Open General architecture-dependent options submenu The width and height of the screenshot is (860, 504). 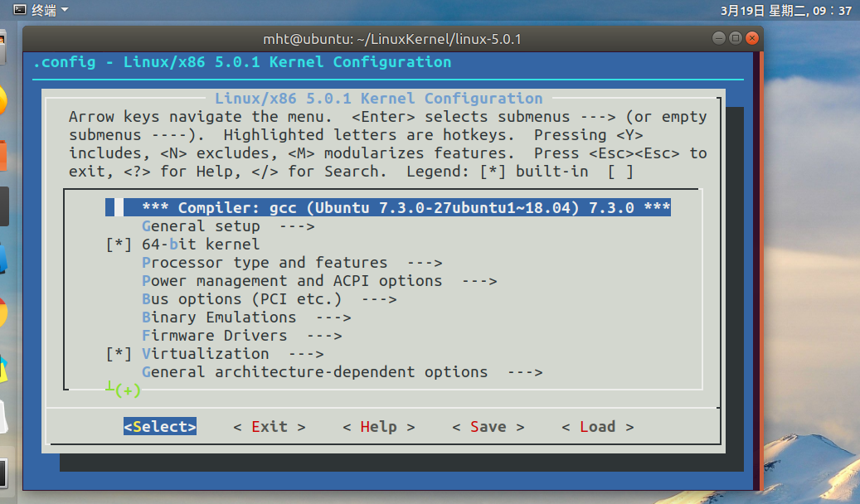click(343, 372)
